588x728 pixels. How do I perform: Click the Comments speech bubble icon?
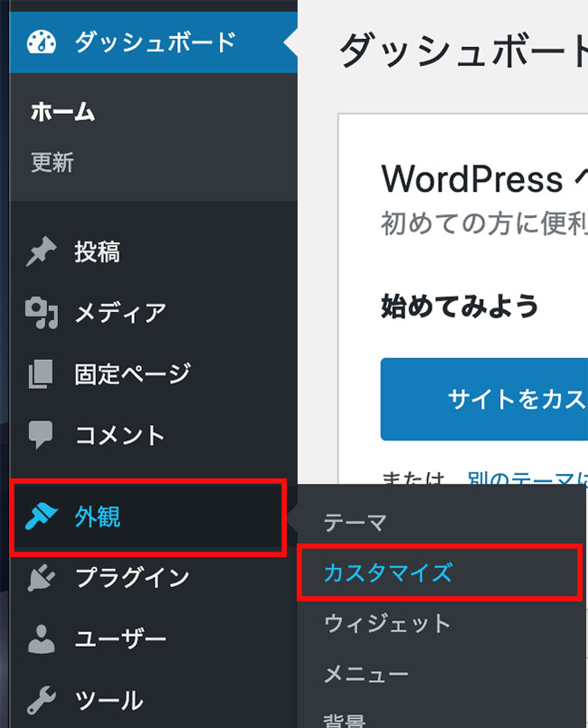click(x=43, y=435)
